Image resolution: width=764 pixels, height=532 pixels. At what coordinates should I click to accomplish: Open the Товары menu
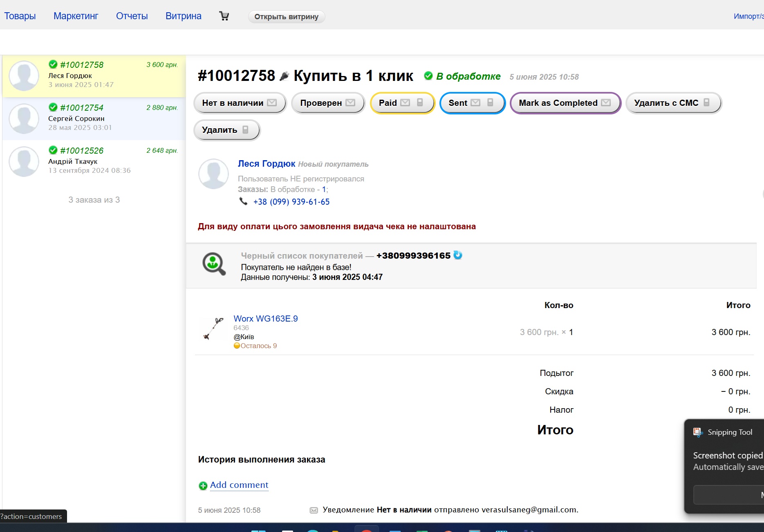click(20, 16)
